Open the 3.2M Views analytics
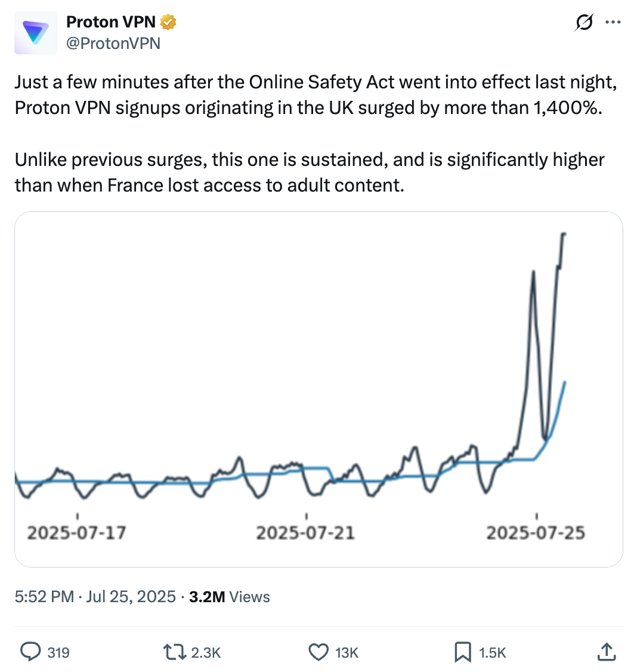 tap(229, 597)
